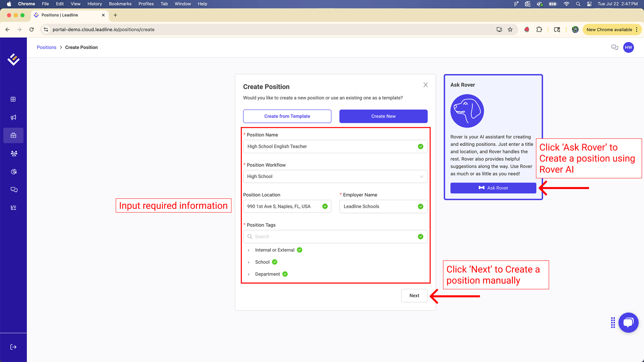This screenshot has height=362, width=644.
Task: Reload the page
Action: pos(32,30)
